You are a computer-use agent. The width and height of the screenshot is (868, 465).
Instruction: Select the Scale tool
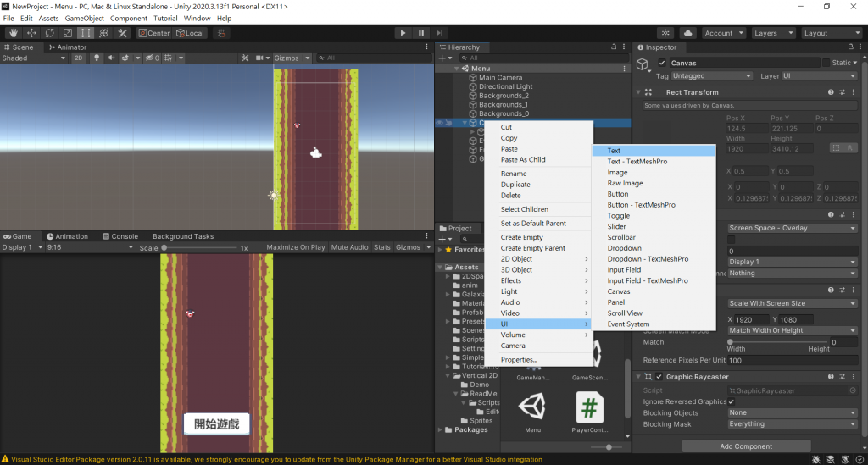click(68, 33)
